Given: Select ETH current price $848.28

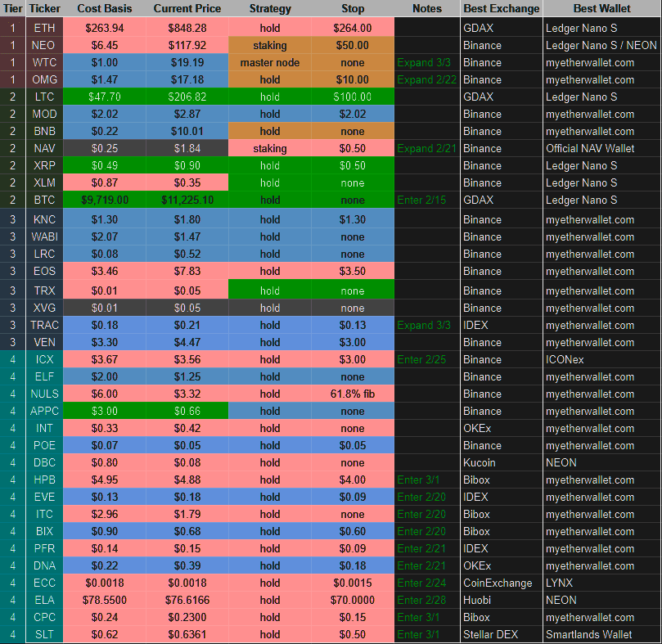Looking at the screenshot, I should 187,28.
